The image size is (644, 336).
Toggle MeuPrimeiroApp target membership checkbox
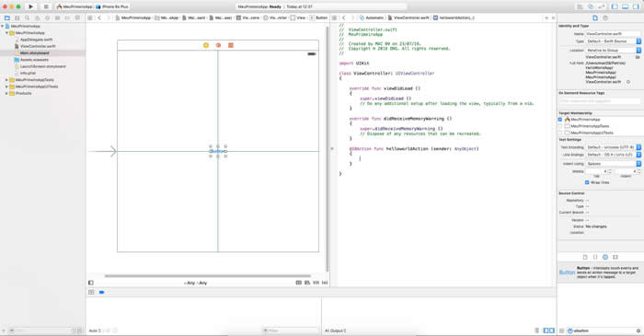pos(560,119)
